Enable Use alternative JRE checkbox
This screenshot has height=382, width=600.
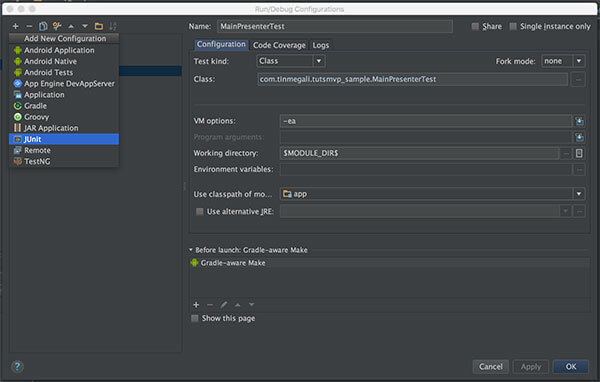[199, 211]
